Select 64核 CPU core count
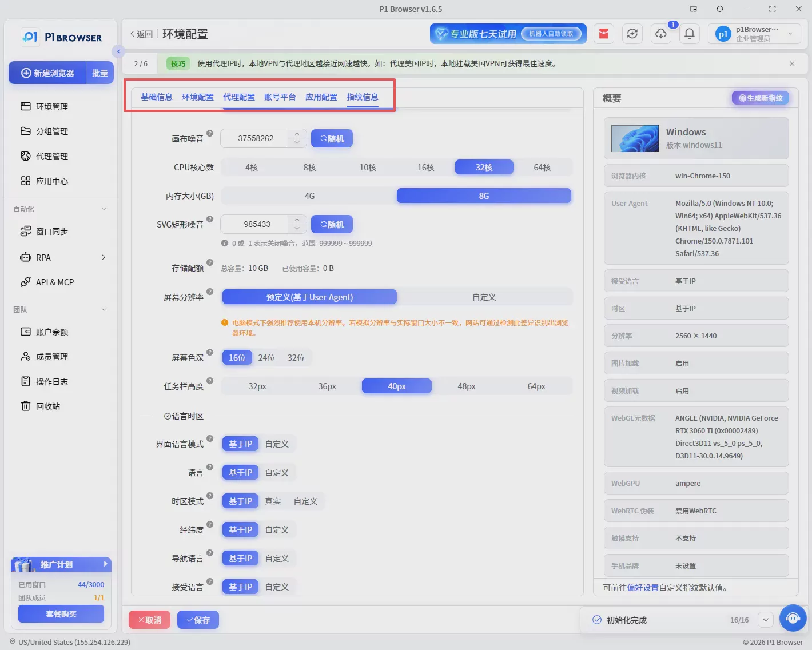812x650 pixels. click(542, 168)
